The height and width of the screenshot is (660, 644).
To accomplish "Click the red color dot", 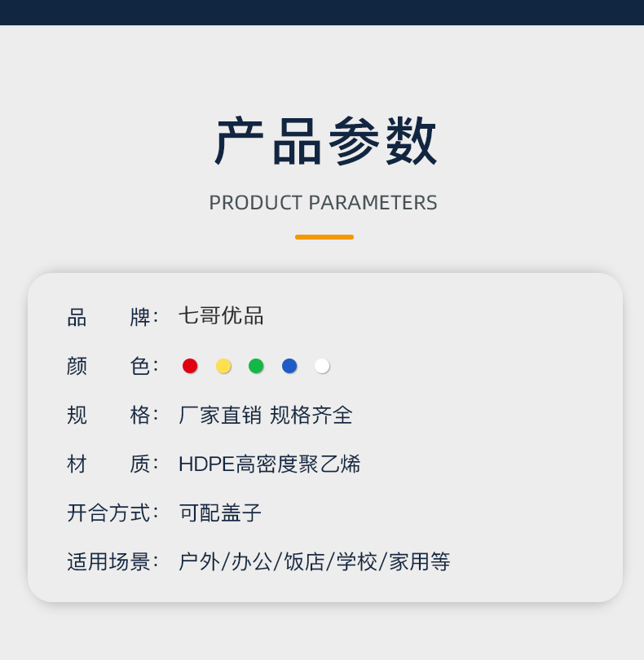I will point(190,366).
